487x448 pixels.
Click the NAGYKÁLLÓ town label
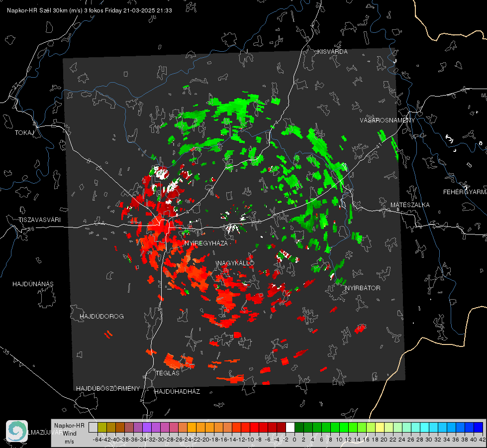click(236, 263)
